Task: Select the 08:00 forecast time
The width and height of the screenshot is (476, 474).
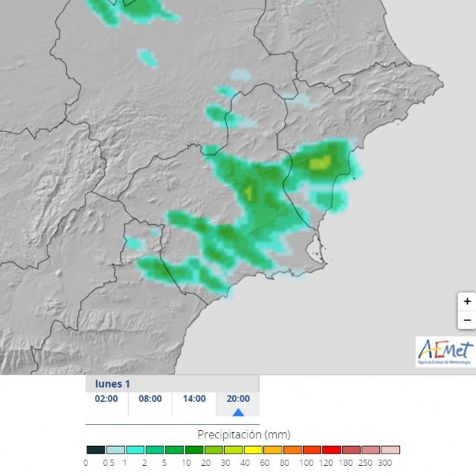Action: (150, 398)
